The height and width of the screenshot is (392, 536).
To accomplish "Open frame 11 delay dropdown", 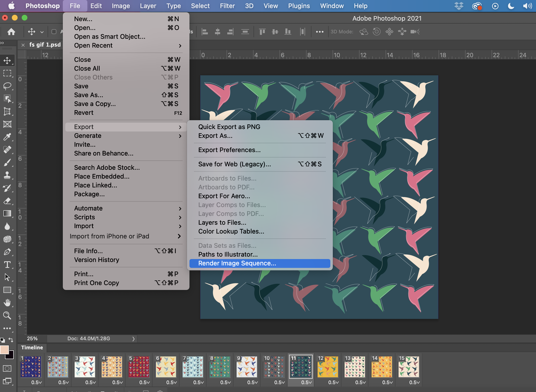I will pyautogui.click(x=307, y=382).
